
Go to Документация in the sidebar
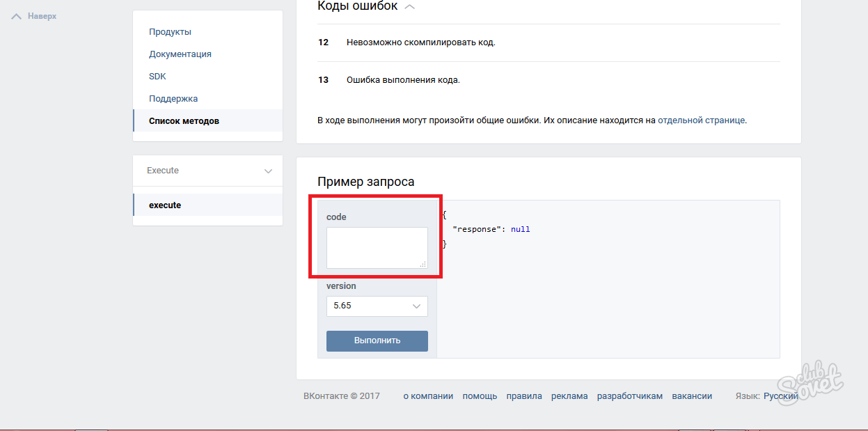[x=180, y=54]
